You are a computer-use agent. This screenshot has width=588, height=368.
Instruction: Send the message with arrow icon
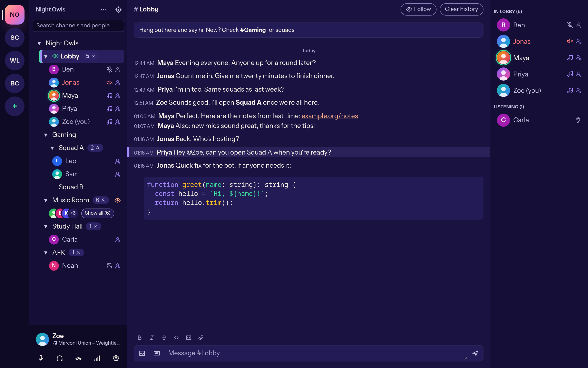click(x=475, y=353)
